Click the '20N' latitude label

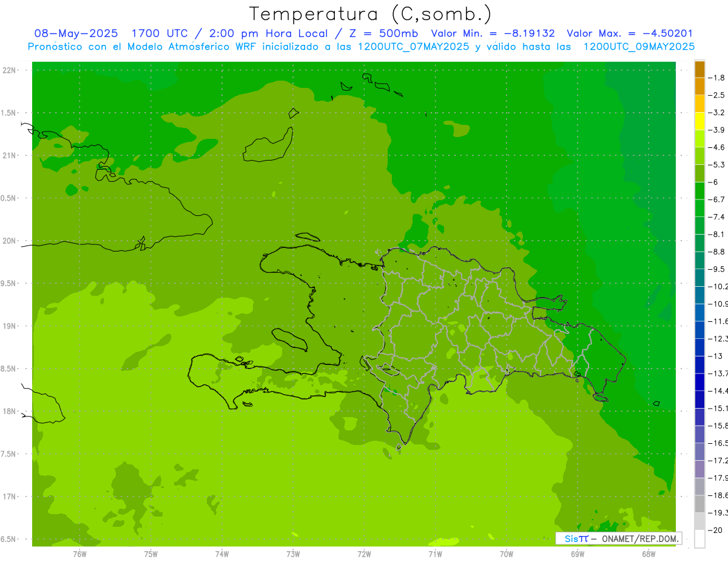click(8, 241)
